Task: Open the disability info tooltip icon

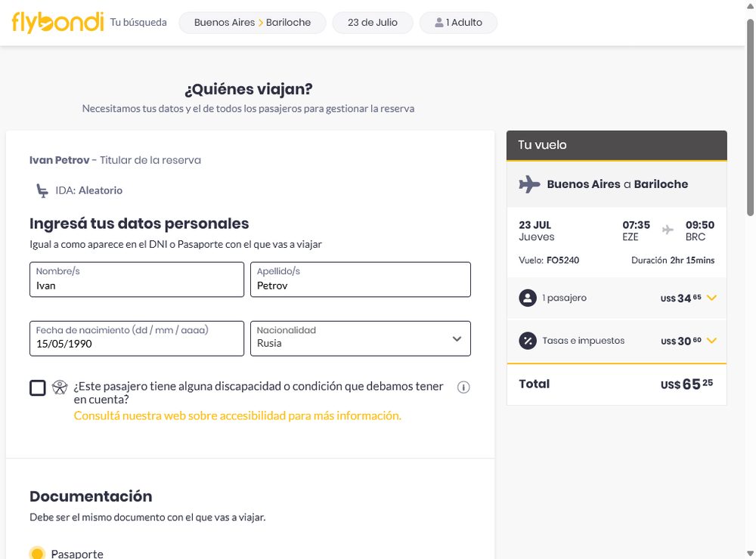Action: 463,387
